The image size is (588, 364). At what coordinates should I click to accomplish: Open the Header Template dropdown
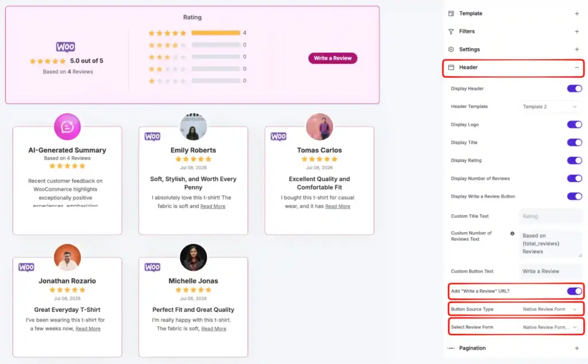(550, 107)
